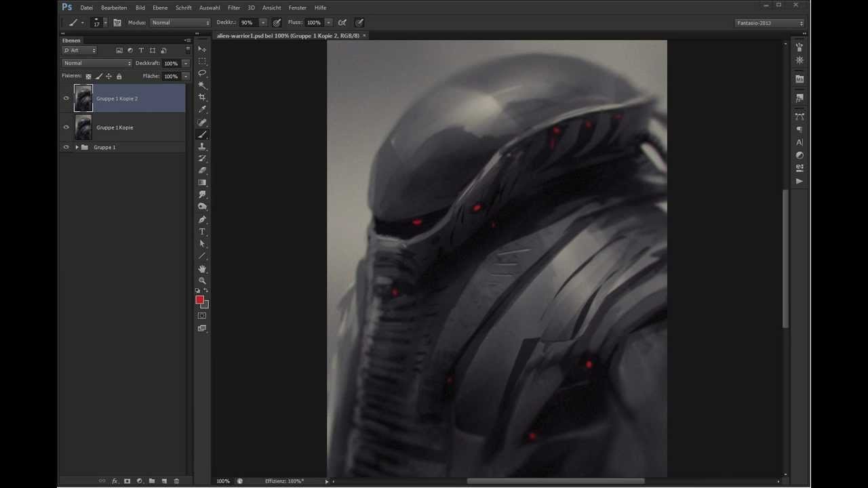Select the Pen tool

[x=202, y=220]
